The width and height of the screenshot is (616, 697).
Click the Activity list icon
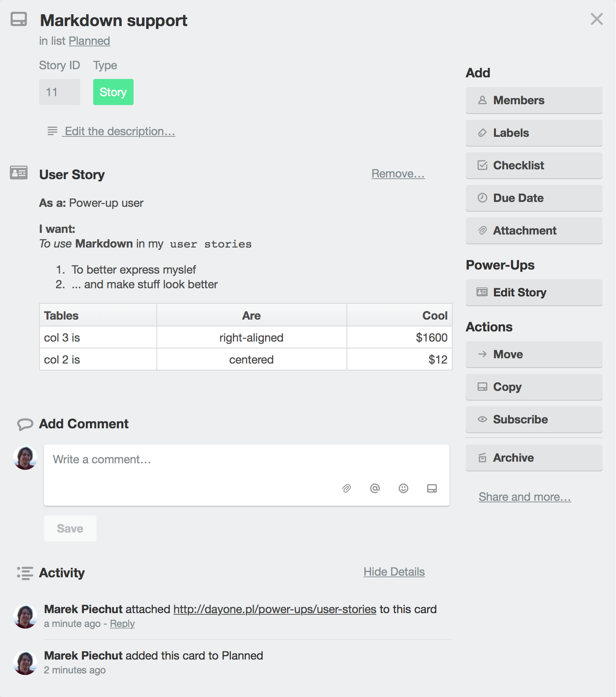coord(25,573)
